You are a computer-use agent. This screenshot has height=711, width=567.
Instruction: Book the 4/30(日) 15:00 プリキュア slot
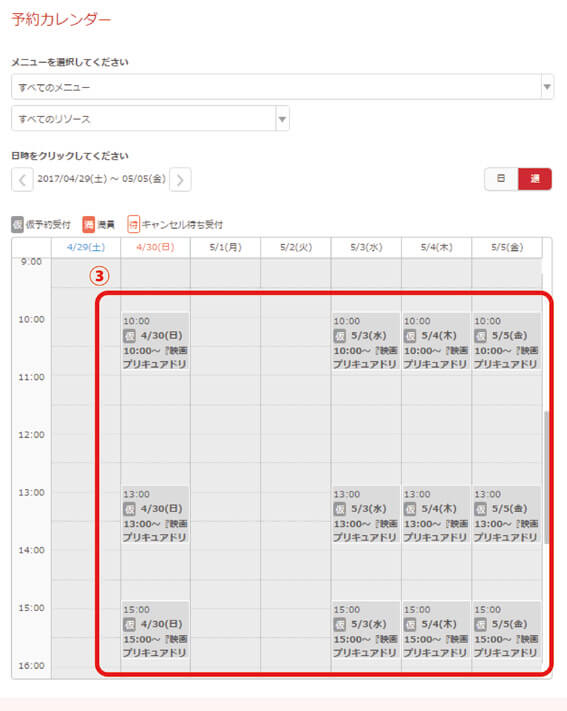coord(155,631)
